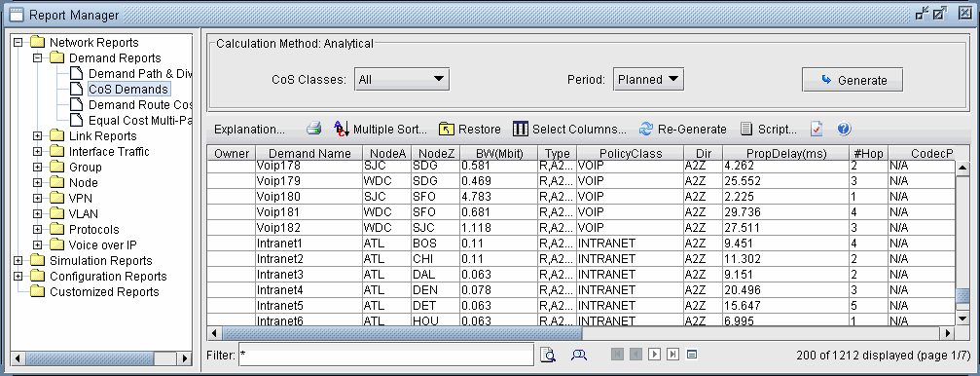Expand the Node folder
This screenshot has width=980, height=376.
point(38,183)
